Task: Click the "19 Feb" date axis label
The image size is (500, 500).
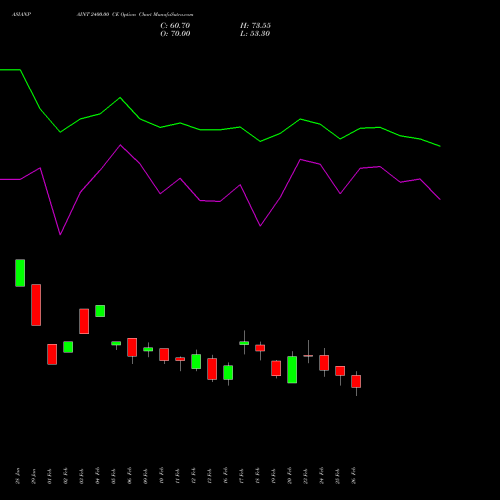Action: pyautogui.click(x=274, y=476)
